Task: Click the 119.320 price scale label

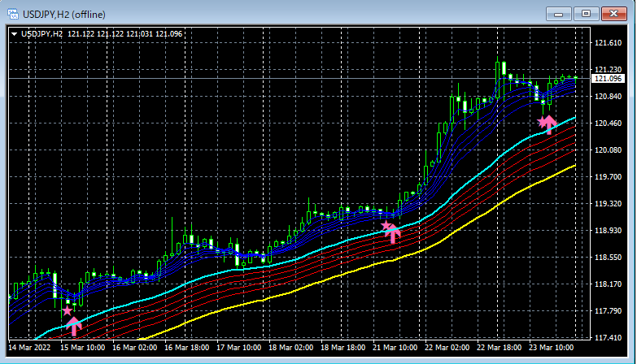Action: 609,204
